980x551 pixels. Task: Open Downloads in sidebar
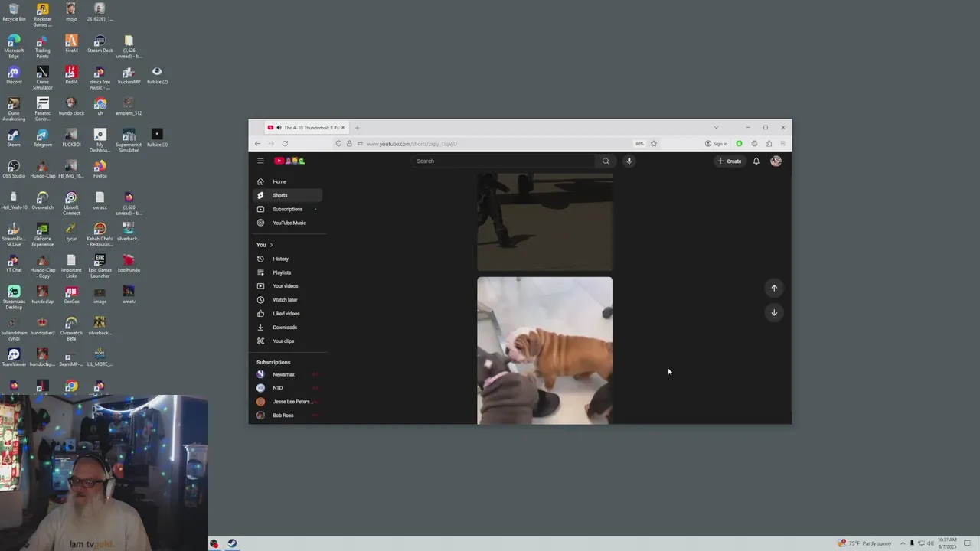(x=287, y=328)
